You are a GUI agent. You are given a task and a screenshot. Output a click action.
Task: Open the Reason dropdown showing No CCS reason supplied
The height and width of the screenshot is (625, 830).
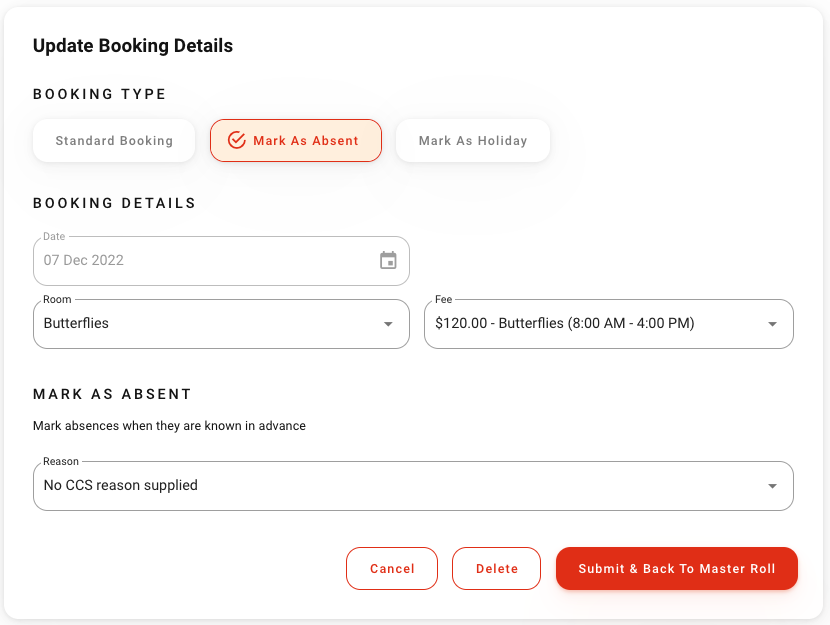pos(400,486)
